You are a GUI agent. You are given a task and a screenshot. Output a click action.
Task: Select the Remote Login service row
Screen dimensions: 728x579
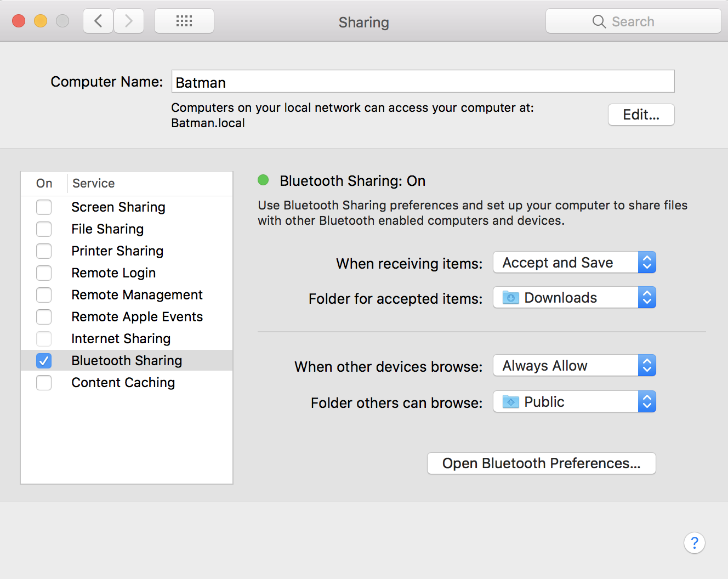coord(127,273)
